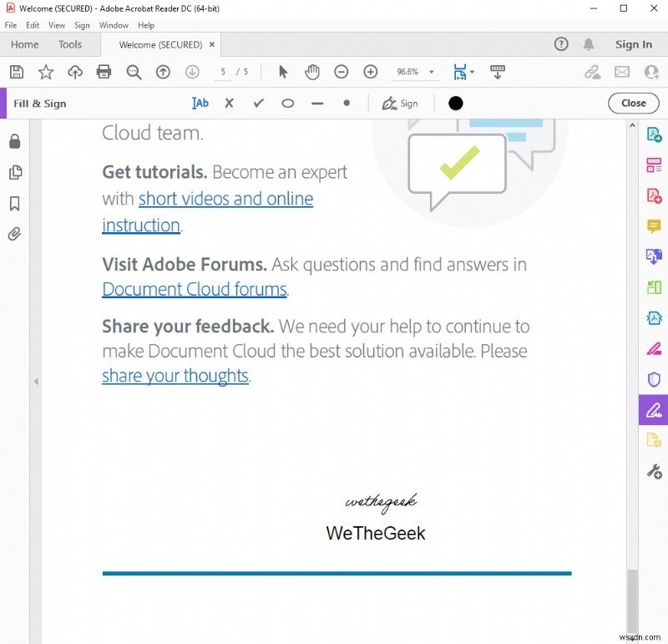Open the Combine Files tool icon
The image size is (668, 644).
coord(654,256)
